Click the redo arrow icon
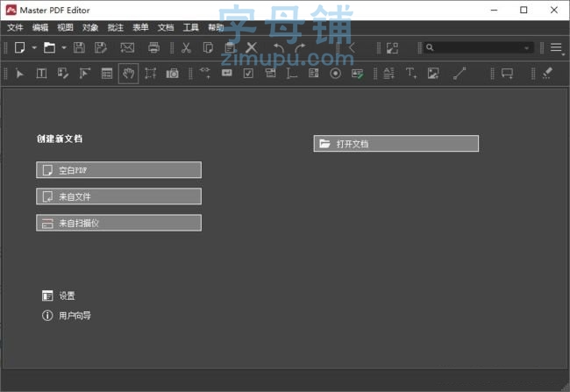Image resolution: width=570 pixels, height=392 pixels. point(300,47)
